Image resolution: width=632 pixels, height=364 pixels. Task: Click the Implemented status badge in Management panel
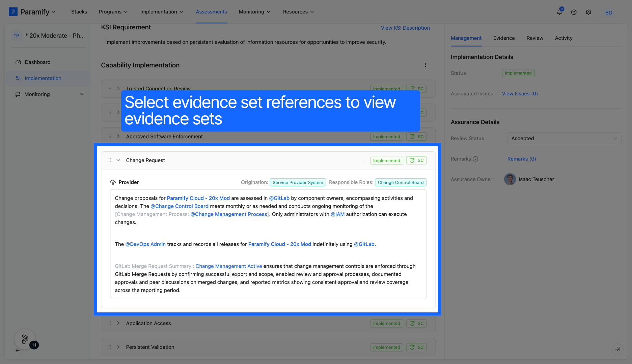pos(518,73)
